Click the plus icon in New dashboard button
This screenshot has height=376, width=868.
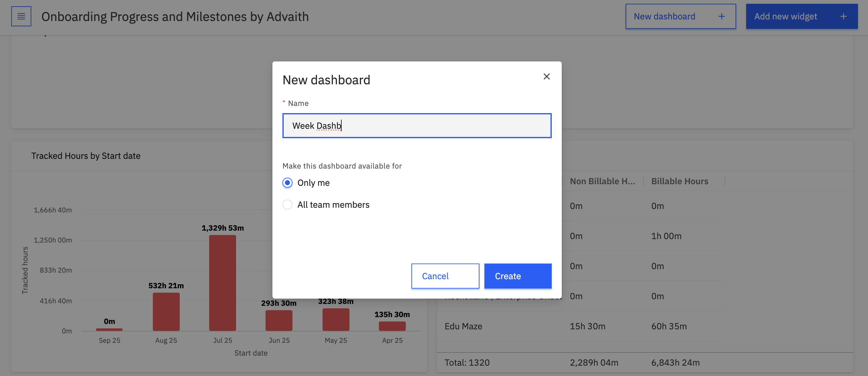pos(721,17)
